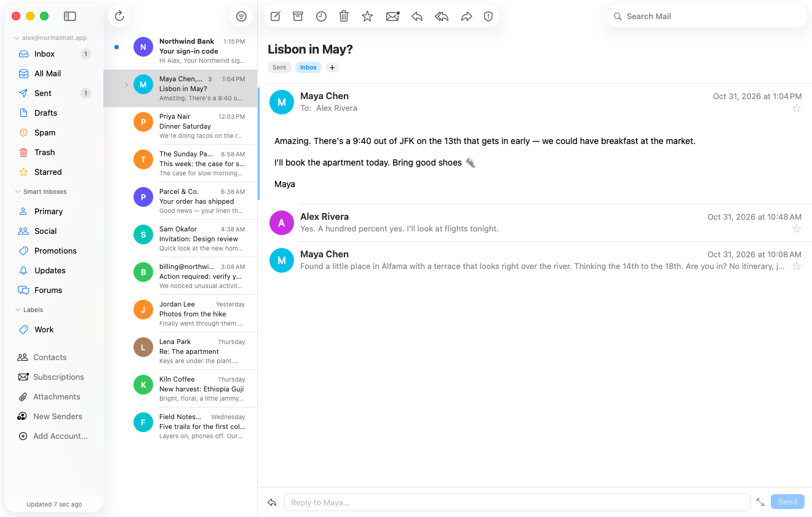
Task: Delete the conversation with the trash icon
Action: click(x=344, y=17)
